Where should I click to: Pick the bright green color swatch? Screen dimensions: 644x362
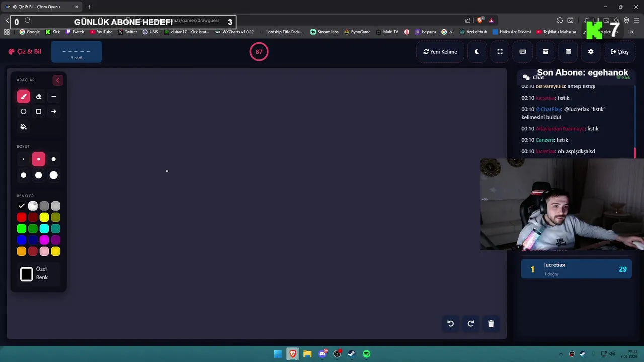click(x=21, y=229)
